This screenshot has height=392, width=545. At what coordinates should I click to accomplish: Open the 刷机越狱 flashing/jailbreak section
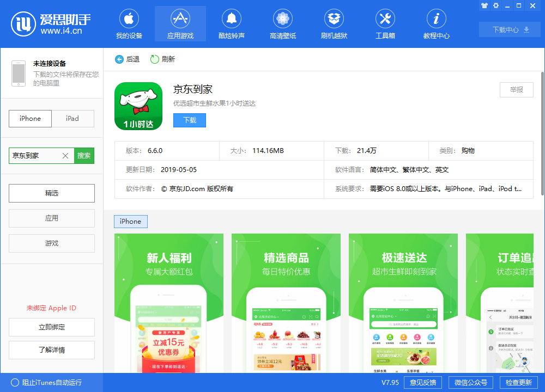334,23
